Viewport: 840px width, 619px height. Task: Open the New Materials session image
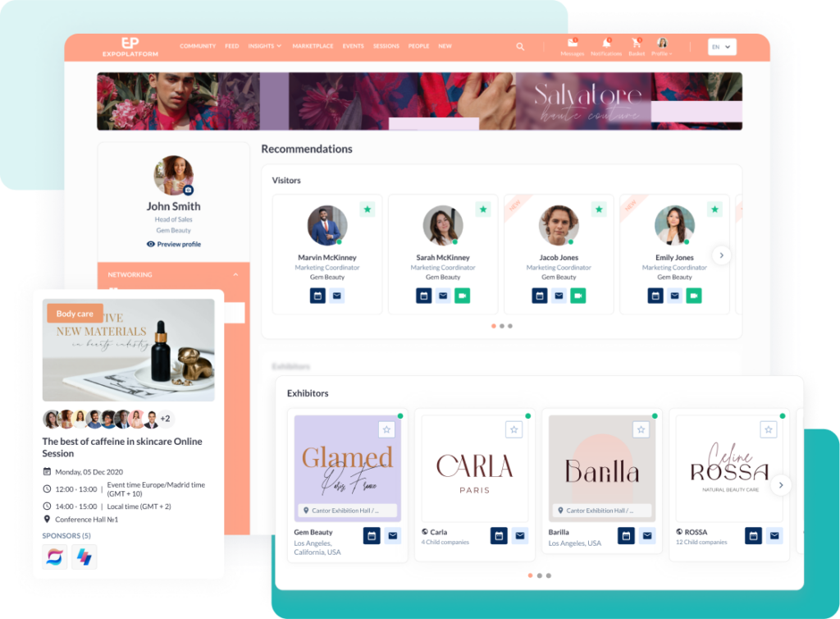tap(129, 350)
